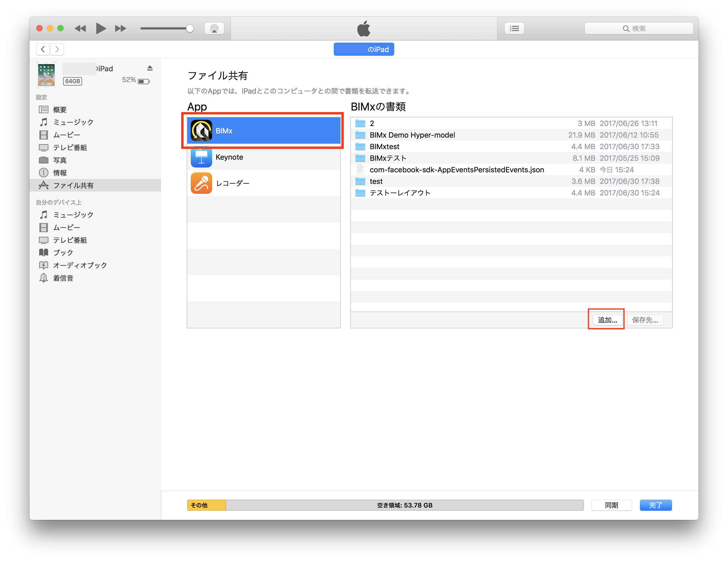Open 着信音 in device sidebar

click(95, 278)
